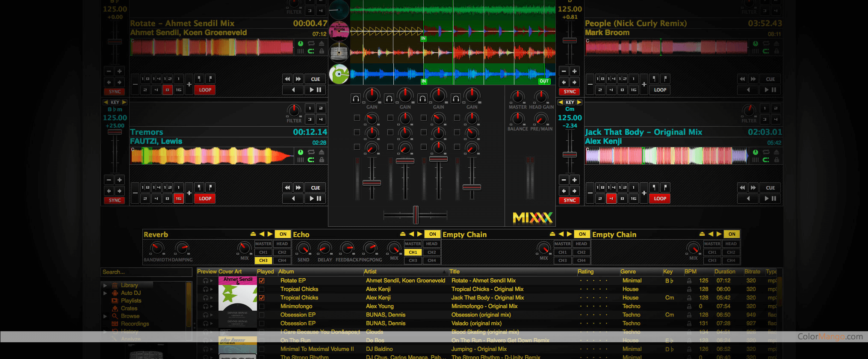Click the headphone cue icon for channel one

(x=356, y=99)
